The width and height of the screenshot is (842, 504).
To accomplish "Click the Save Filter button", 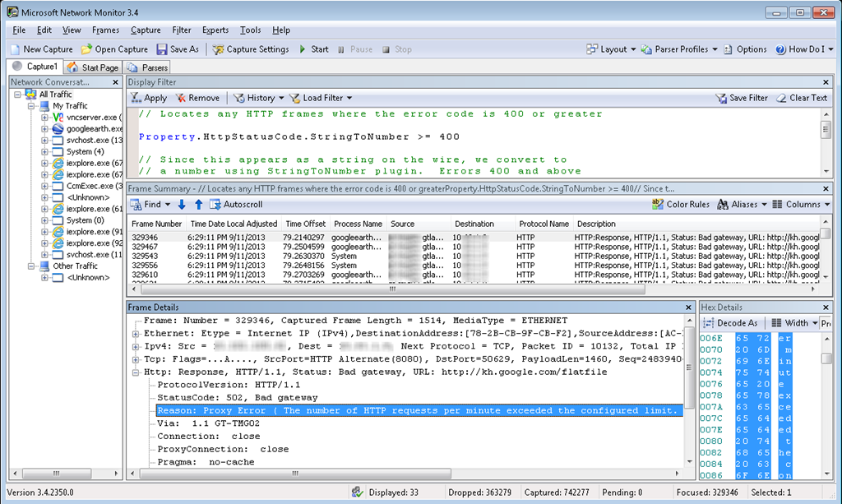I will point(741,98).
